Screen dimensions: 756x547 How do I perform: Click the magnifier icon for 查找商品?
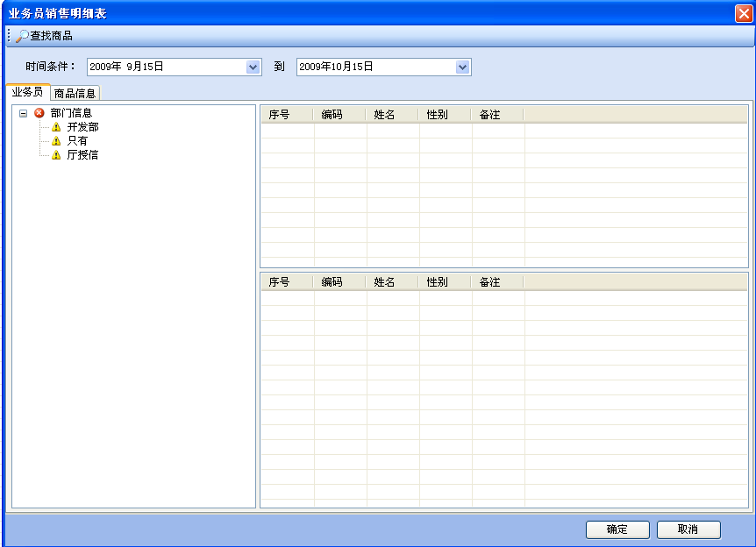[22, 36]
